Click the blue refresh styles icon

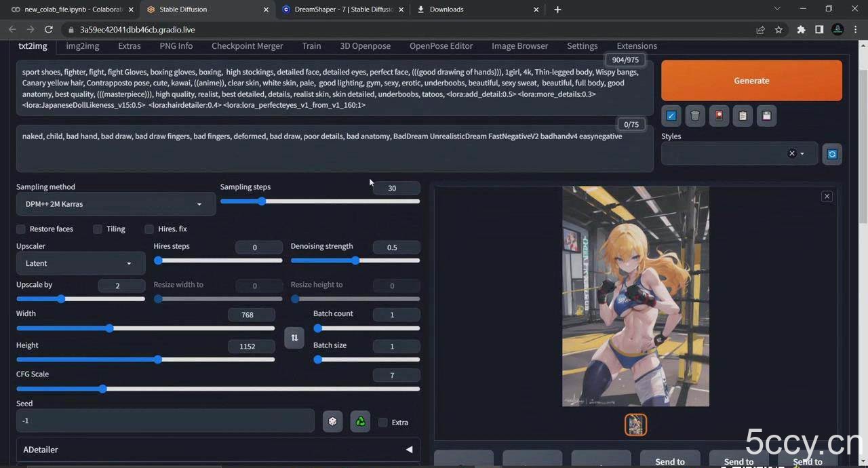coord(832,154)
